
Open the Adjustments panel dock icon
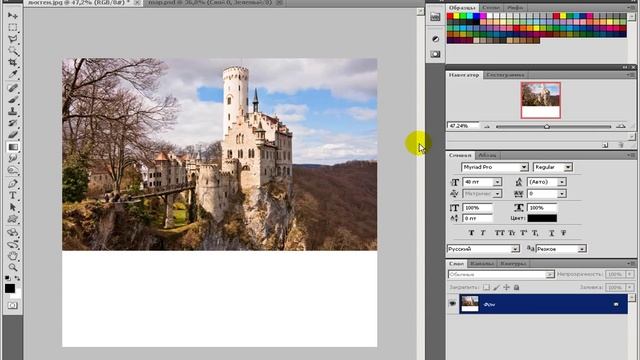435,39
